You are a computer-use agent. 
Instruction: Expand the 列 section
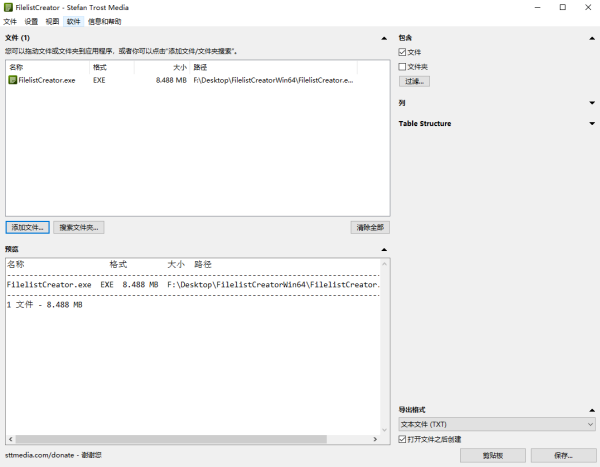592,103
